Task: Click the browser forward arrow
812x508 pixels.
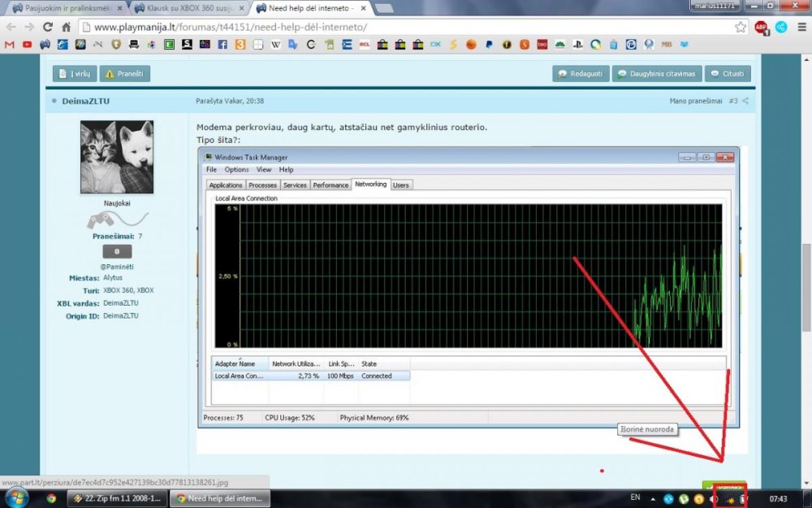Action: pos(29,27)
